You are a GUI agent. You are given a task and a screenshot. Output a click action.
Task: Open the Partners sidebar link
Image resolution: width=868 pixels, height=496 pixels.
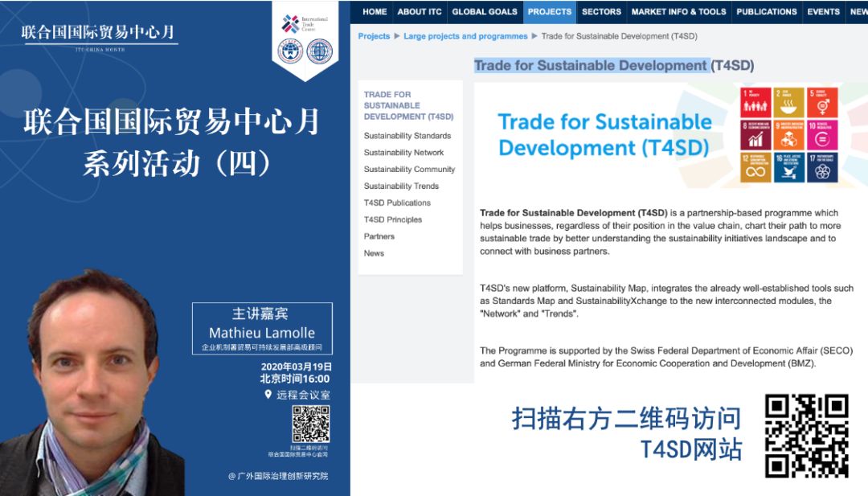379,236
